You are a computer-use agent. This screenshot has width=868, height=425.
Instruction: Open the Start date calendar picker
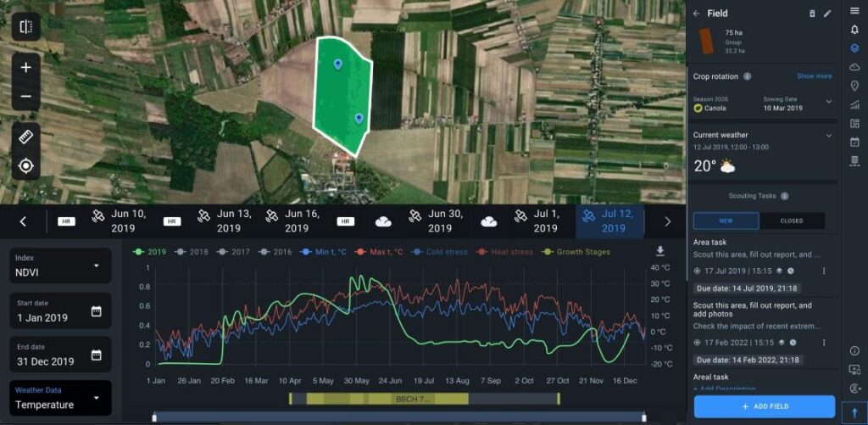97,311
